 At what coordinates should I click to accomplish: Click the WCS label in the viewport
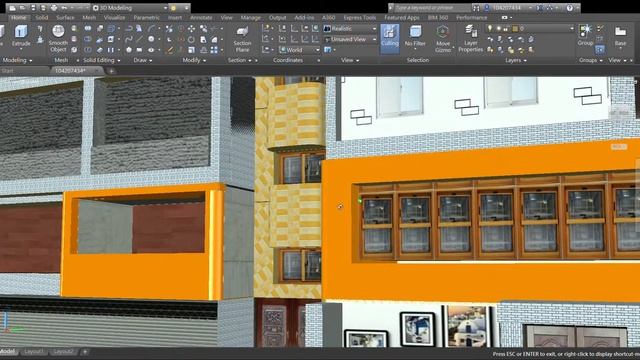(x=619, y=147)
